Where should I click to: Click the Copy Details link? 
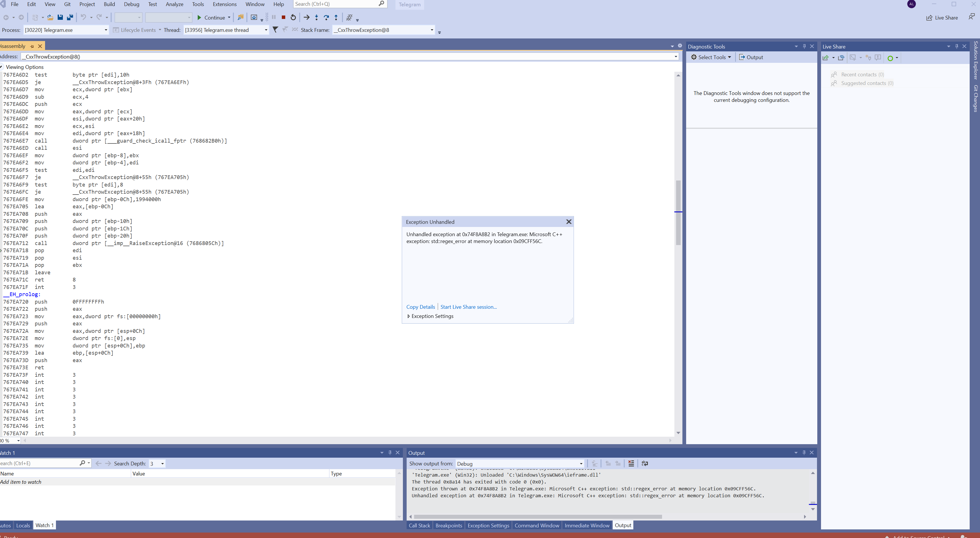(420, 307)
